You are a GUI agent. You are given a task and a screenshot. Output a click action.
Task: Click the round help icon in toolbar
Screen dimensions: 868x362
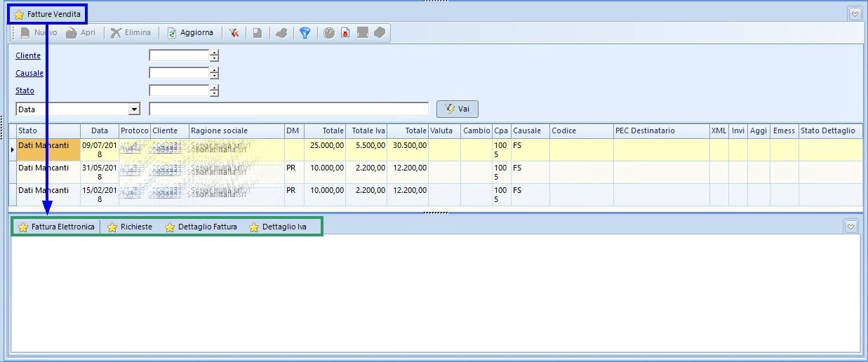(x=328, y=33)
